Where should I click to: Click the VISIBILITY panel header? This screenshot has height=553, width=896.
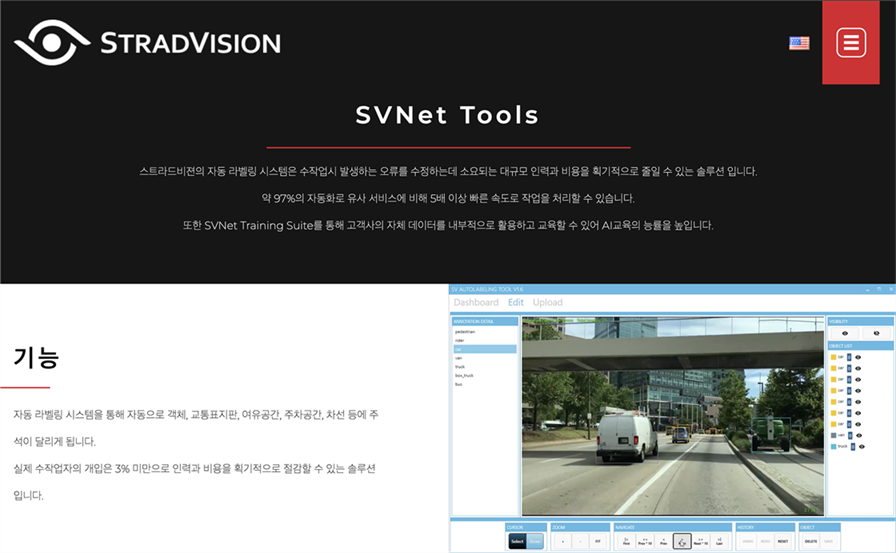[x=861, y=322]
